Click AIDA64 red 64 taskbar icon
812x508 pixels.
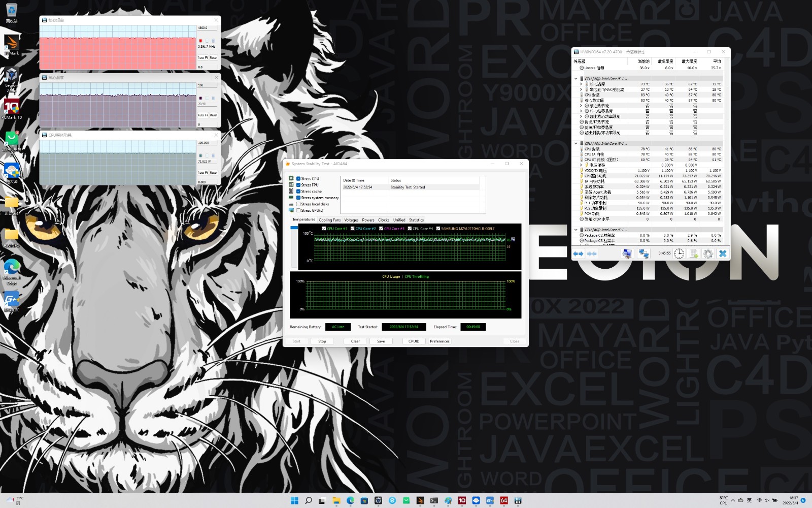coord(504,500)
